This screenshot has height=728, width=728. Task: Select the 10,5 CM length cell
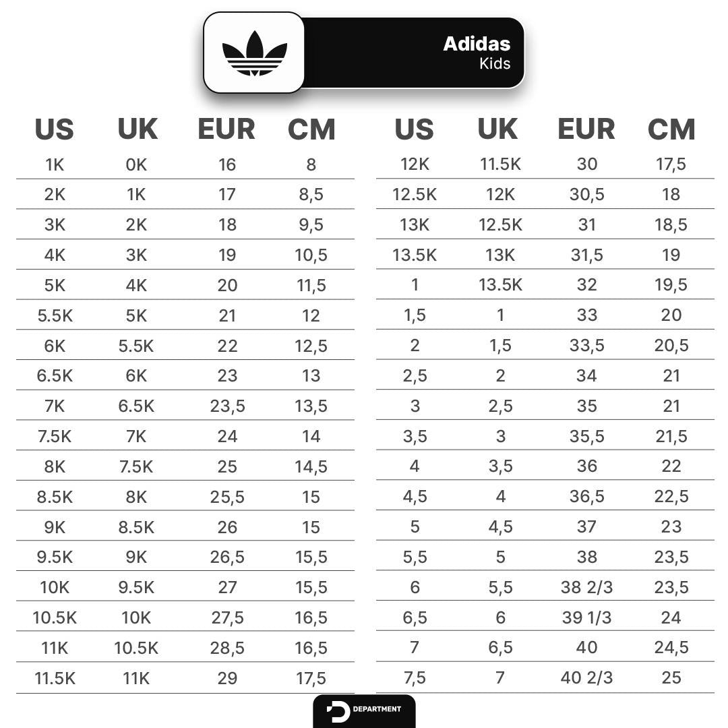coord(311,255)
